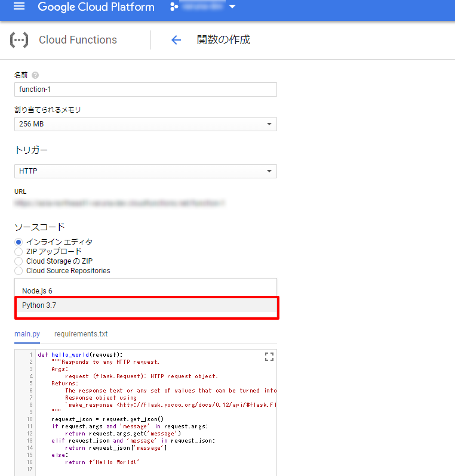Image resolution: width=455 pixels, height=476 pixels.
Task: Select the Cloud Storage の ZIP radio option
Action: 19,261
